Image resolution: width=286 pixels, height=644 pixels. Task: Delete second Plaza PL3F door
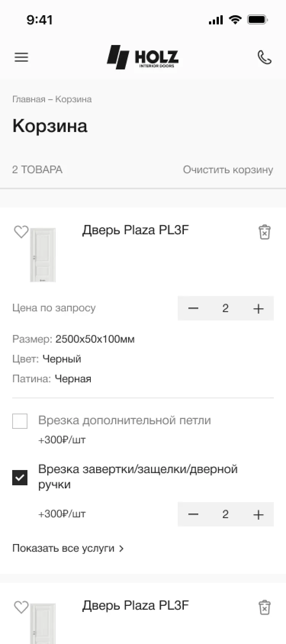click(x=264, y=607)
